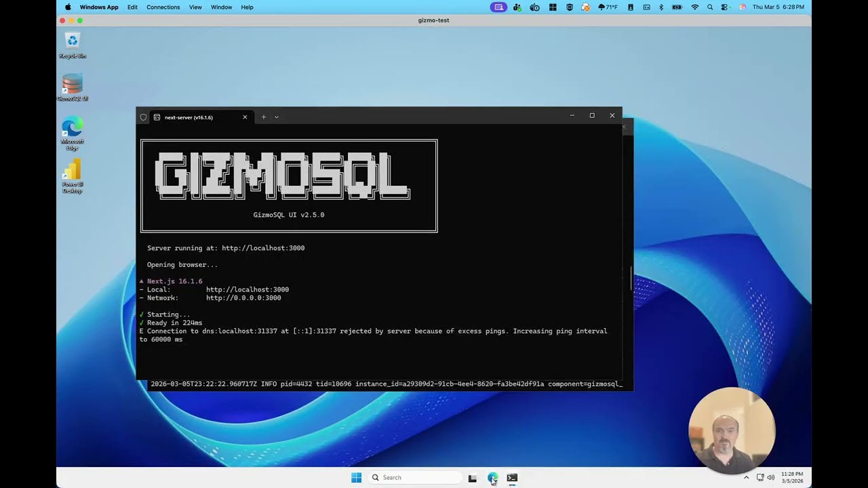The width and height of the screenshot is (868, 488).
Task: Maximize the terminal window
Action: (592, 116)
